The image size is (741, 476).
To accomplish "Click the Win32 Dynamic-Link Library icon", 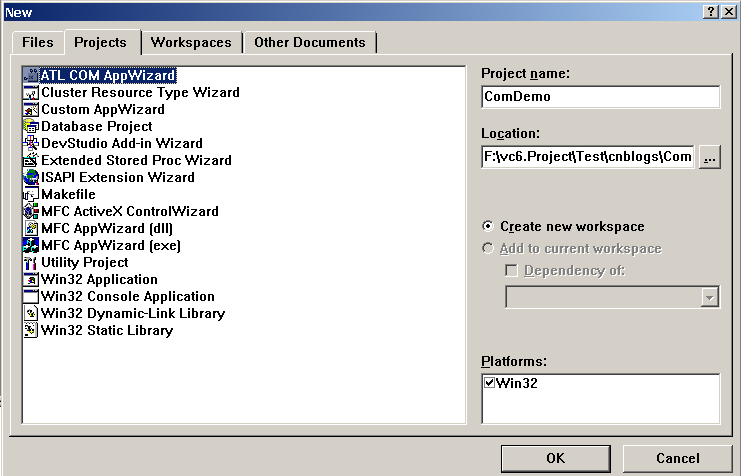I will (x=31, y=313).
